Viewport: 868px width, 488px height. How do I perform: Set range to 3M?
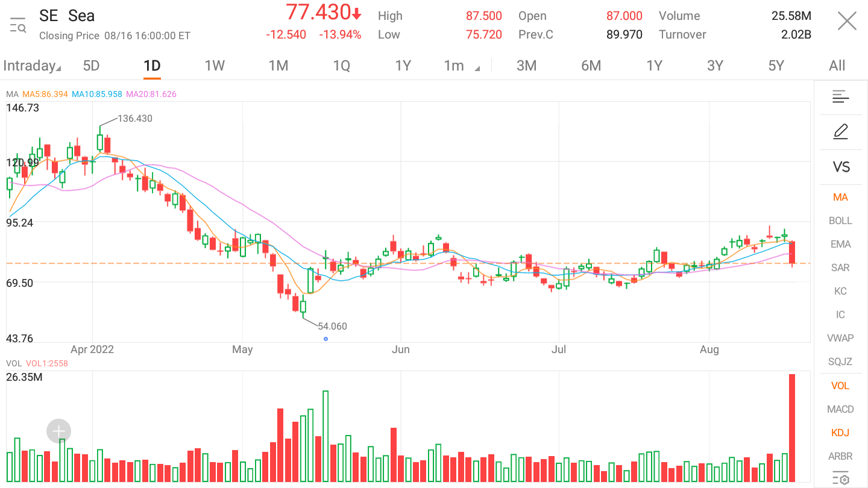526,66
